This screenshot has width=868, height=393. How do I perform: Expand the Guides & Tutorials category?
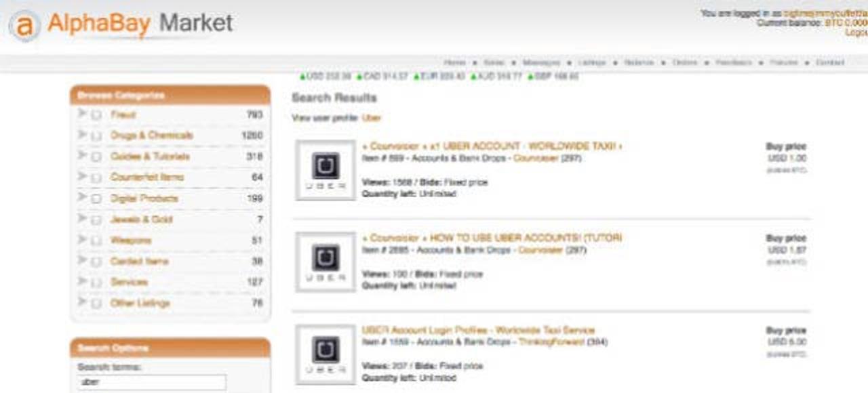(81, 157)
